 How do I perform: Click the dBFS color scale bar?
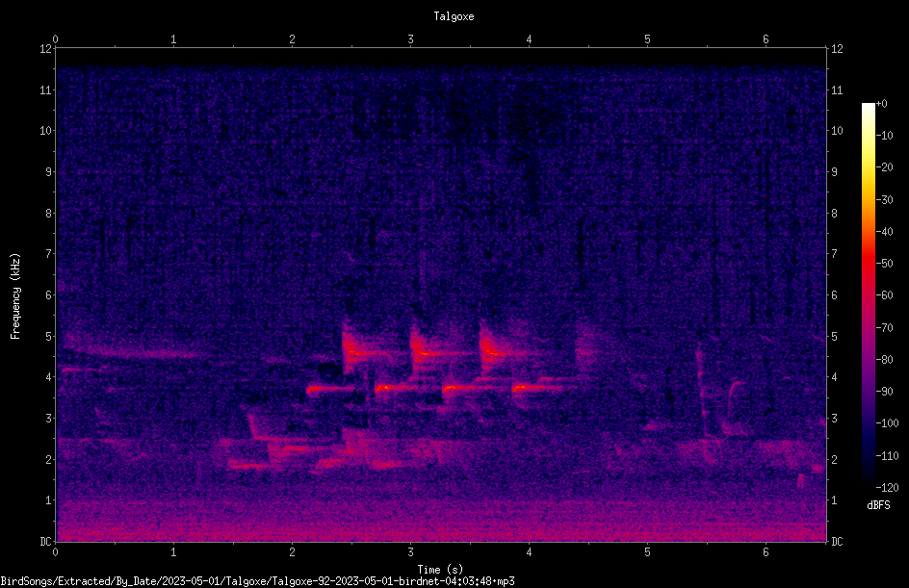pos(868,294)
